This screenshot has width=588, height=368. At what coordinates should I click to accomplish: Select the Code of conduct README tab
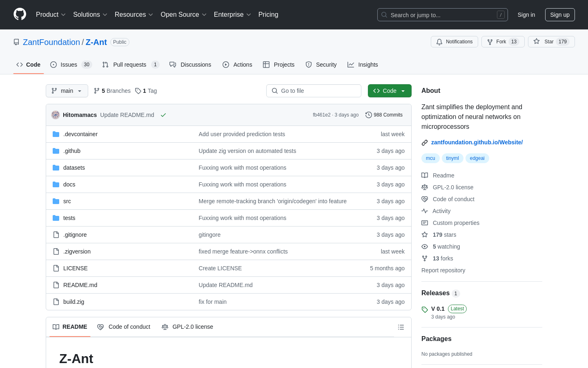click(x=124, y=327)
